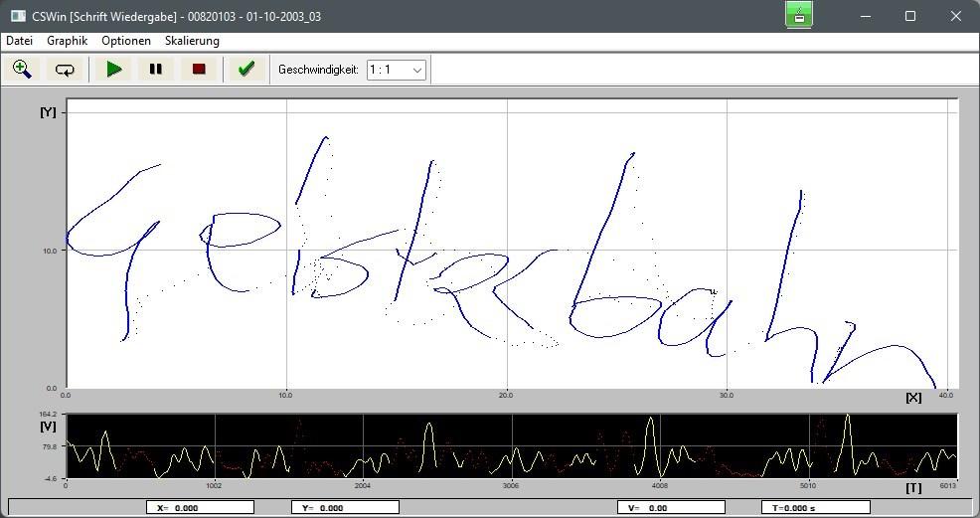980x518 pixels.
Task: Click the zoom magnifier tool icon
Action: [22, 69]
